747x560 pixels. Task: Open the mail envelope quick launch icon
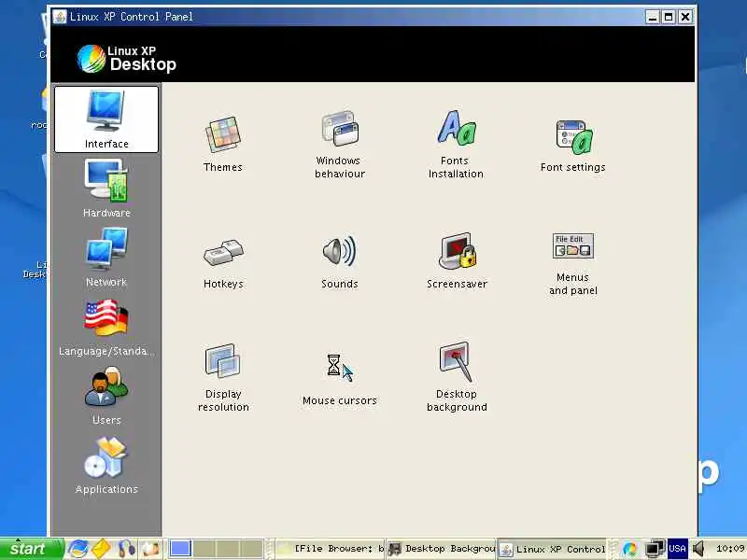(101, 549)
